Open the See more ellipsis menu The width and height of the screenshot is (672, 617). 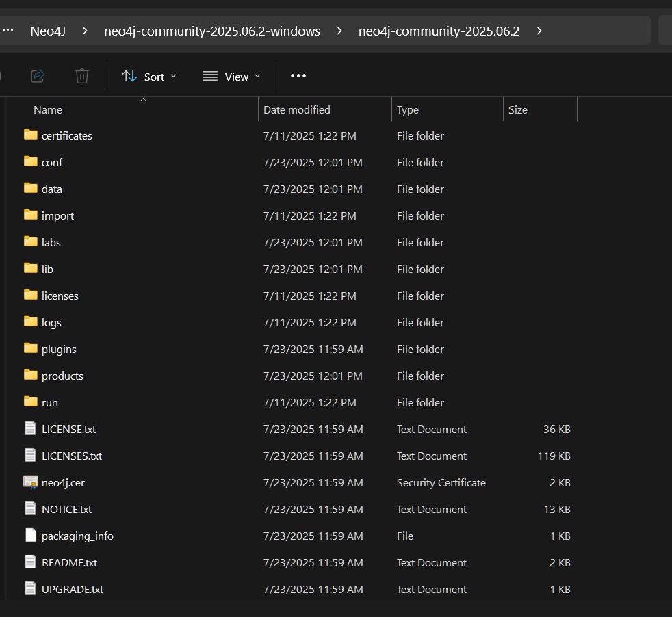(298, 76)
